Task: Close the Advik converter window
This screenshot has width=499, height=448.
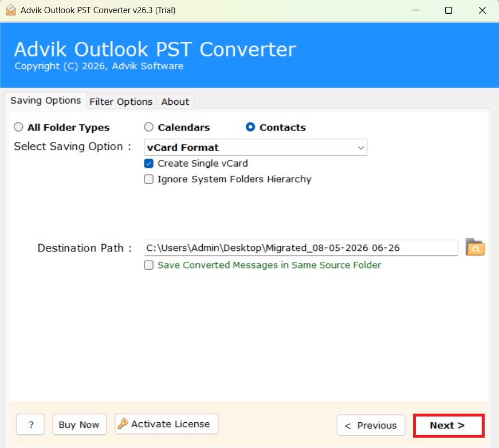Action: 482,10
